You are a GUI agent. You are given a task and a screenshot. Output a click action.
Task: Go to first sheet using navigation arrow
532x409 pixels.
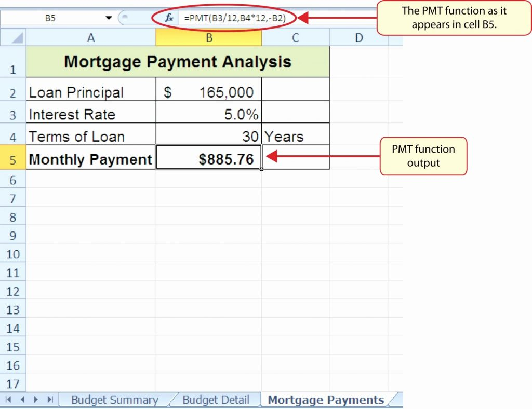(x=9, y=400)
